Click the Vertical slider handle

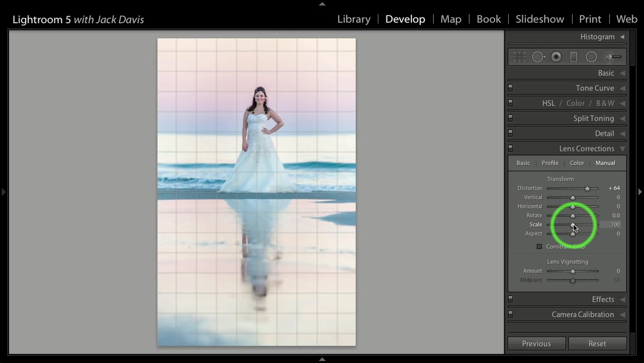573,198
